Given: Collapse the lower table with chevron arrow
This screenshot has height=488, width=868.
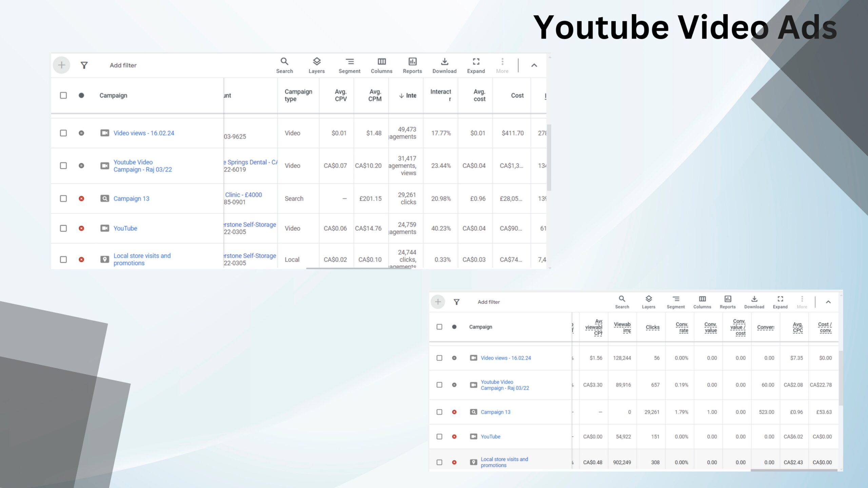Looking at the screenshot, I should coord(828,302).
